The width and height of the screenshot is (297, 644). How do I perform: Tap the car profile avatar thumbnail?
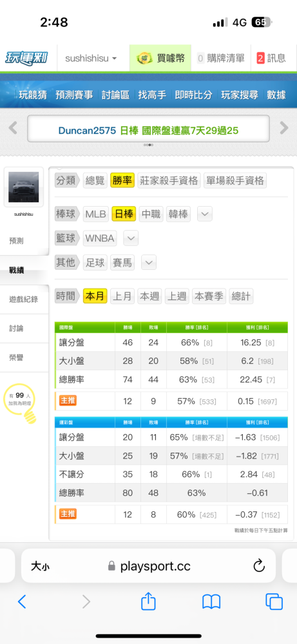pos(24,187)
